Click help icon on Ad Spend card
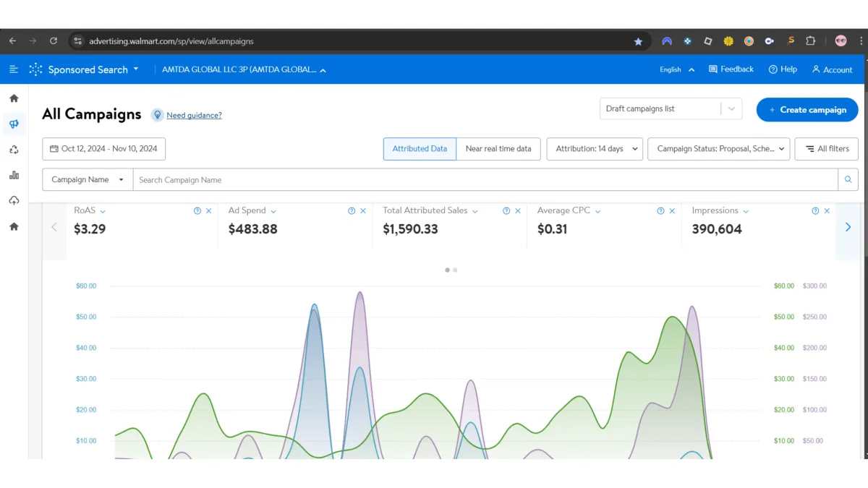This screenshot has height=488, width=868. (x=352, y=211)
